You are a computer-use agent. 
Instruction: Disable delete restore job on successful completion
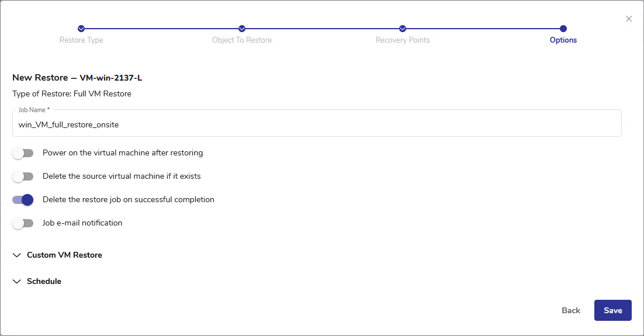(x=23, y=200)
